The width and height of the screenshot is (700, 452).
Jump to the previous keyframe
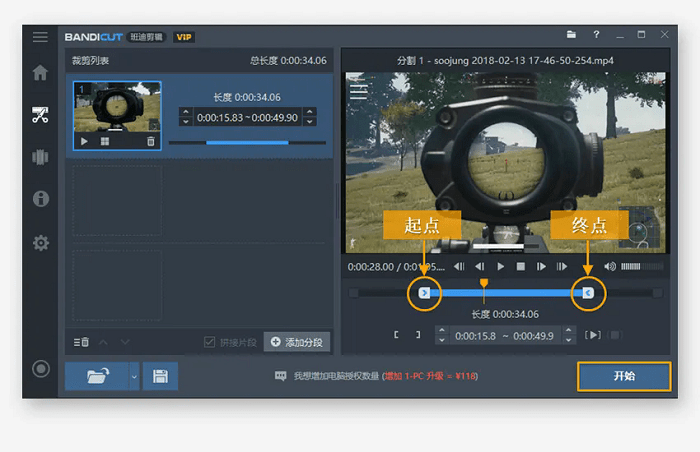coord(459,267)
